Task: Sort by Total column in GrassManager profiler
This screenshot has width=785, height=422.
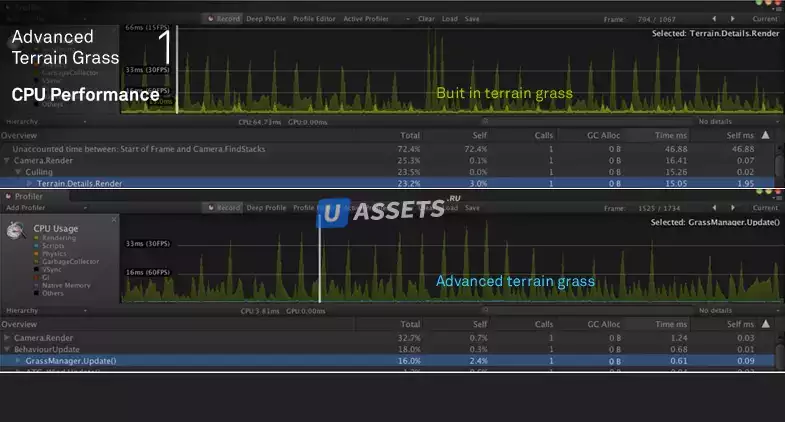Action: [410, 324]
